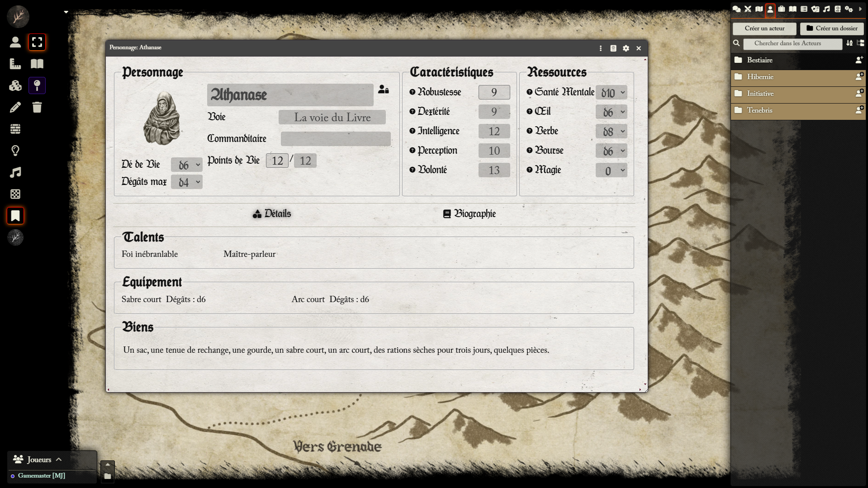Viewport: 868px width, 488px height.
Task: Click the Chercher dans les Acteurs field
Action: click(792, 43)
